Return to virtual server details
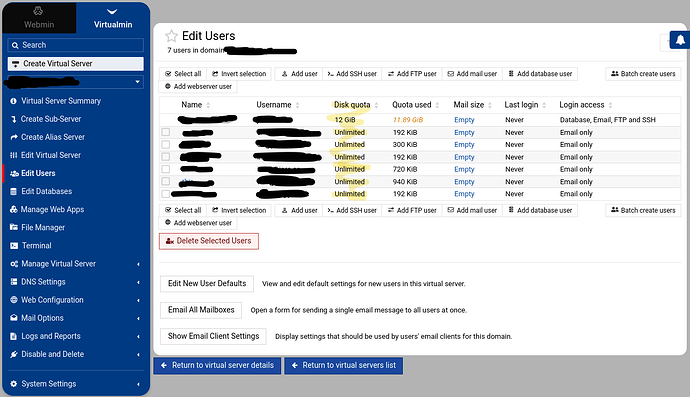 [217, 365]
